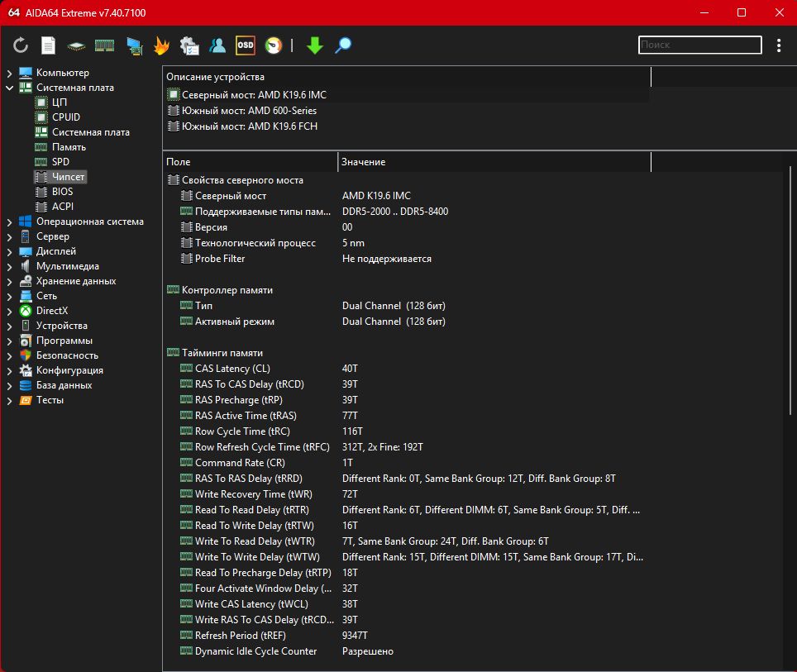Click the Тайминги памяти group heading
Screen dimensions: 797x672
coord(222,353)
